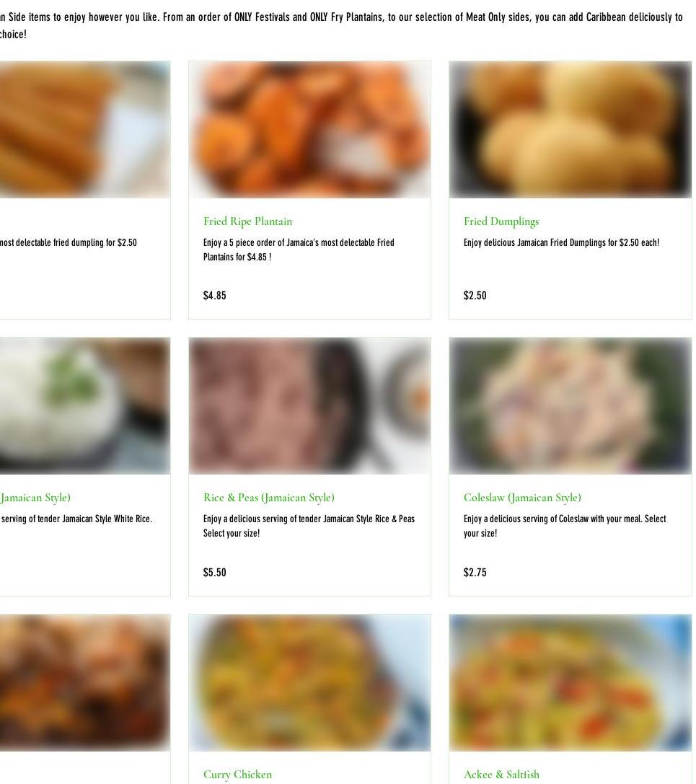Click the $2.50 dumplings price

475,296
